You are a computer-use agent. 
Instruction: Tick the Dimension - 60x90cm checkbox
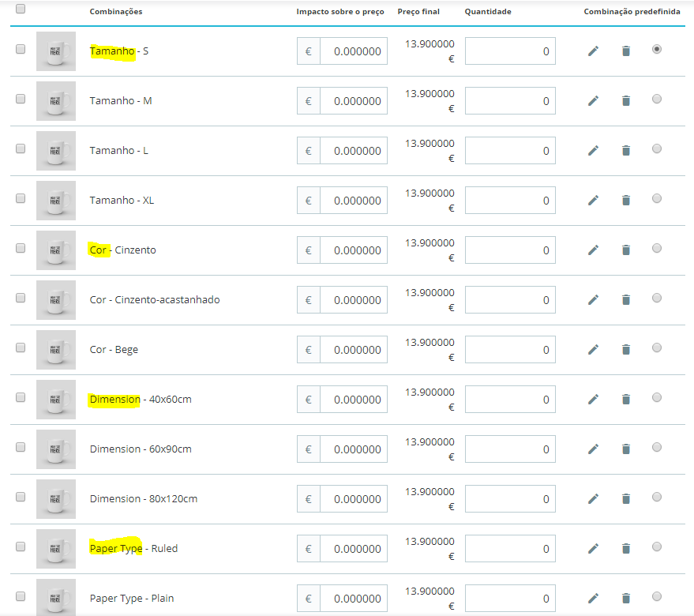point(21,447)
